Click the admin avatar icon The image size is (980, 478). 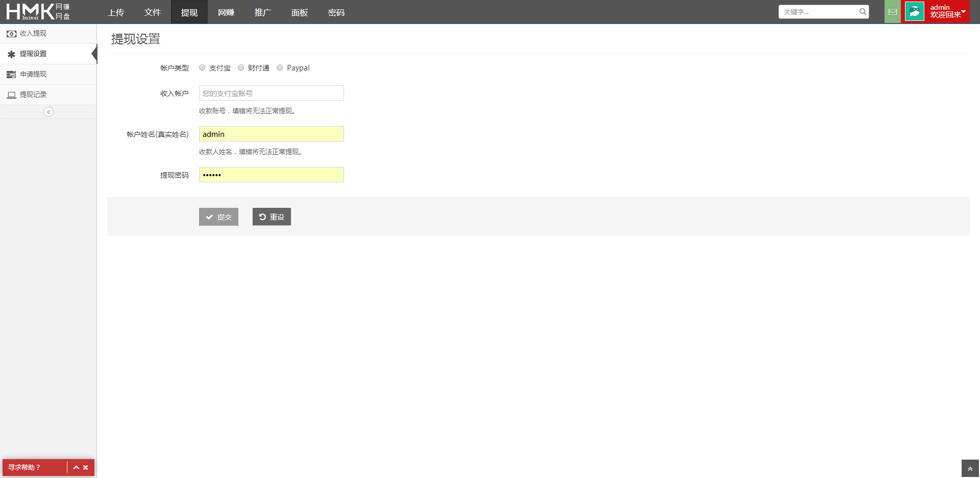tap(914, 11)
